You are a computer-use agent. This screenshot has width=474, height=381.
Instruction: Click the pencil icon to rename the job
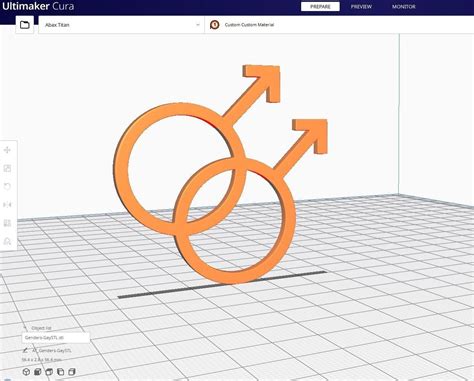pos(25,350)
